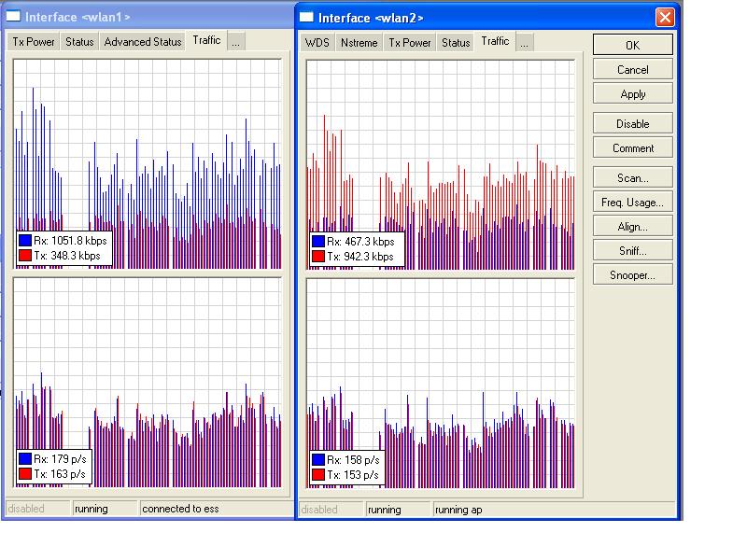Image resolution: width=747 pixels, height=560 pixels.
Task: Open the Tx Power tab in wlan2
Action: [409, 43]
